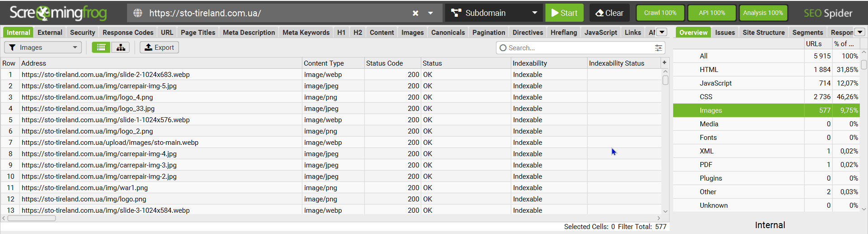Clear the URL with the X icon

click(415, 13)
